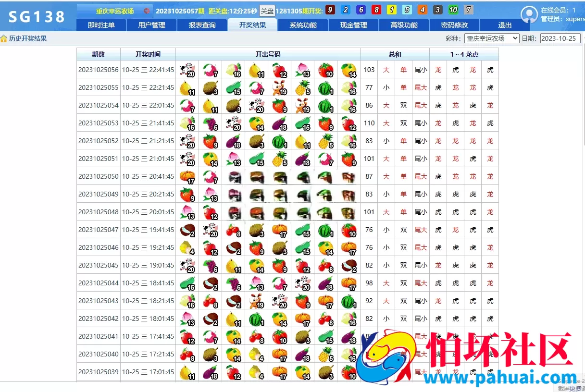The height and width of the screenshot is (392, 585).
Task: Open the 现金管理 menu
Action: point(353,25)
